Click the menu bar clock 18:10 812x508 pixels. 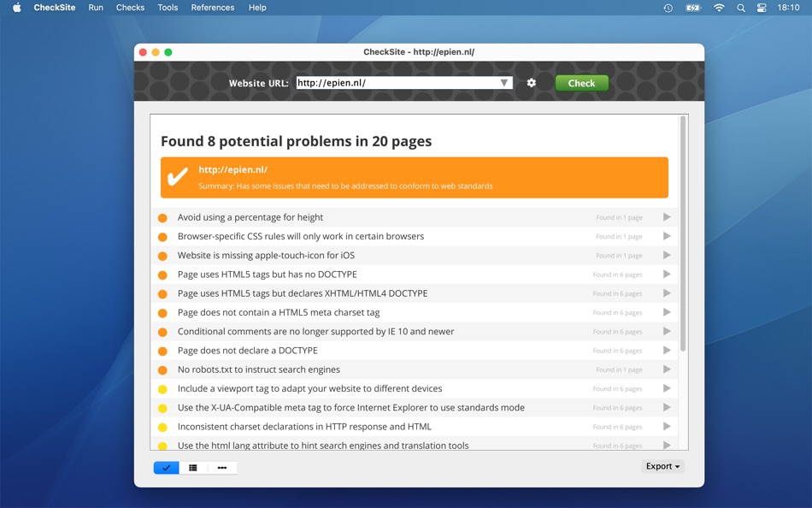pos(788,8)
